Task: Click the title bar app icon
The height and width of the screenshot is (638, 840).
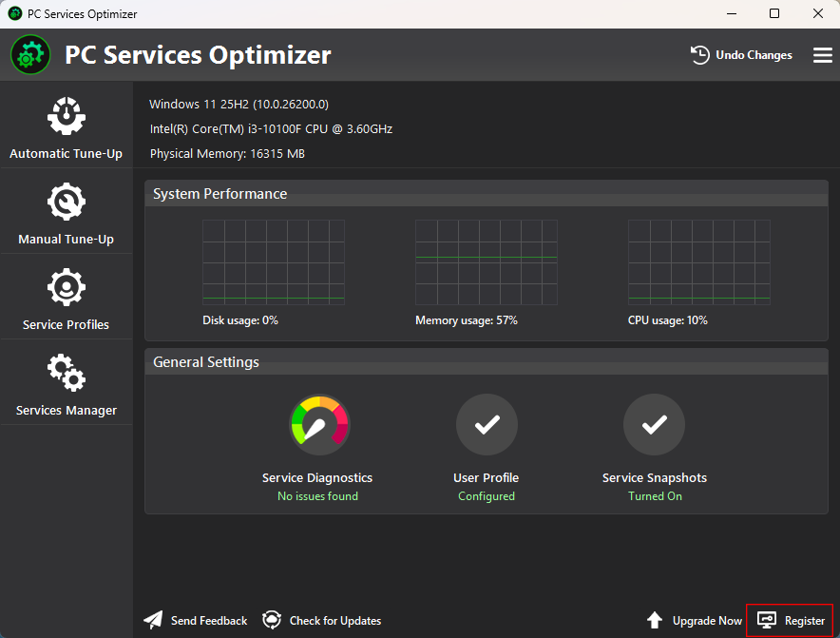Action: click(15, 13)
